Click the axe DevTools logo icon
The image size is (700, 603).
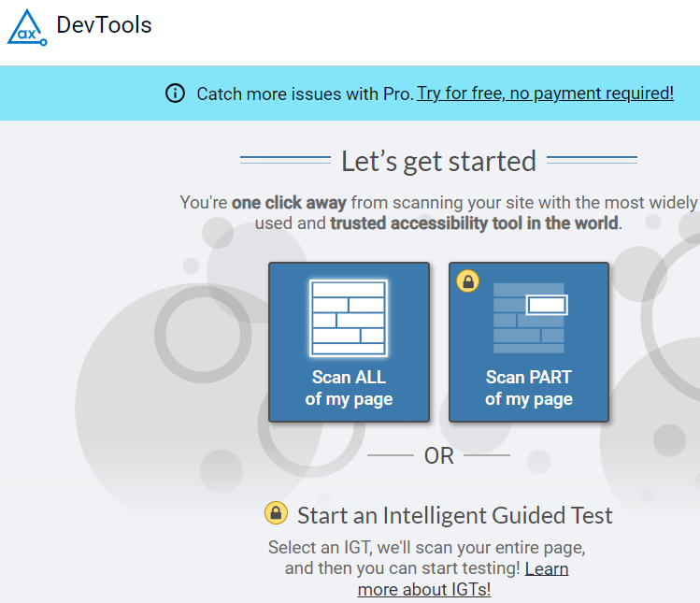(x=27, y=28)
